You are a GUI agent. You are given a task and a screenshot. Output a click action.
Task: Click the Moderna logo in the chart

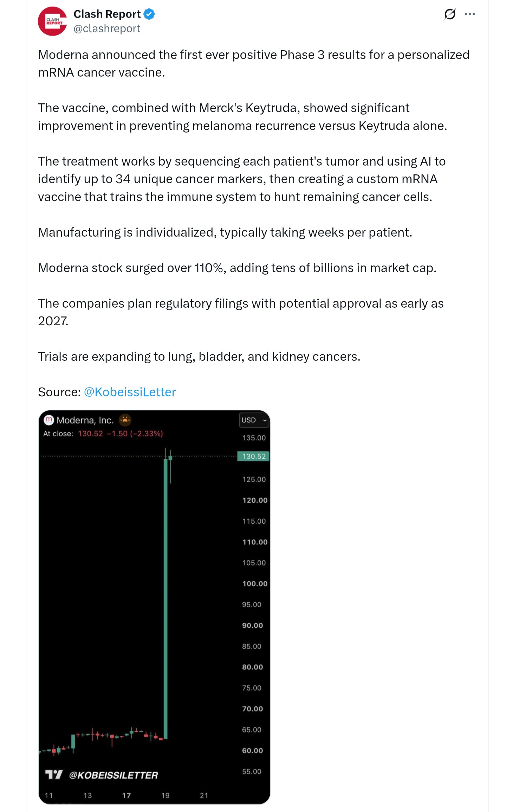(49, 420)
